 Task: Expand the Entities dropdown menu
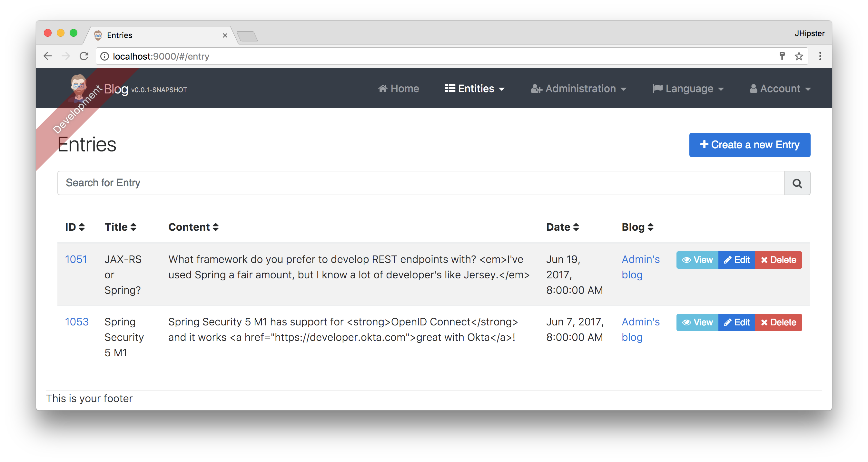(474, 89)
